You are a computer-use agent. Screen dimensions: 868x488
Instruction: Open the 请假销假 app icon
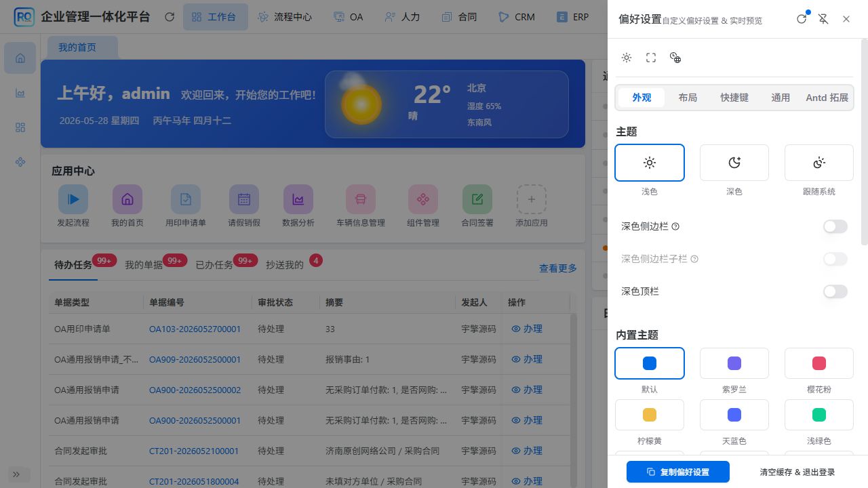(244, 199)
